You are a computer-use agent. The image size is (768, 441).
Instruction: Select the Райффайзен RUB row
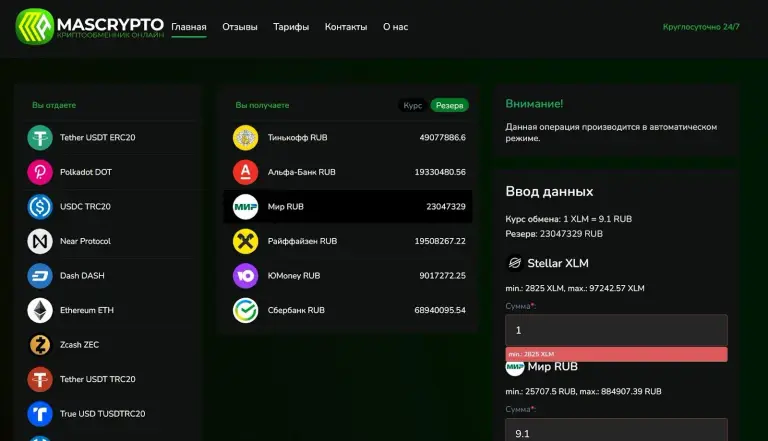[348, 241]
